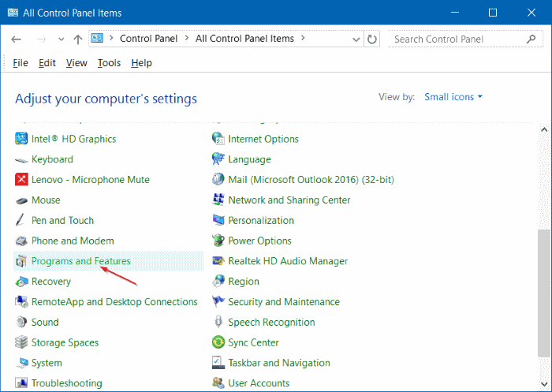This screenshot has height=392, width=552.
Task: Click the Control Panel breadcrumb segment
Action: [x=148, y=39]
